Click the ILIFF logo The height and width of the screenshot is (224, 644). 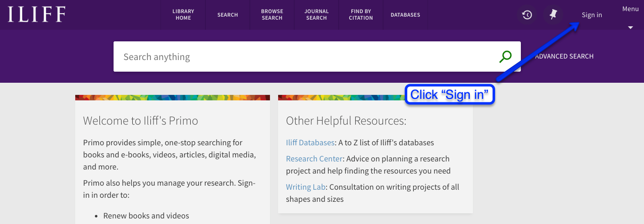[36, 14]
